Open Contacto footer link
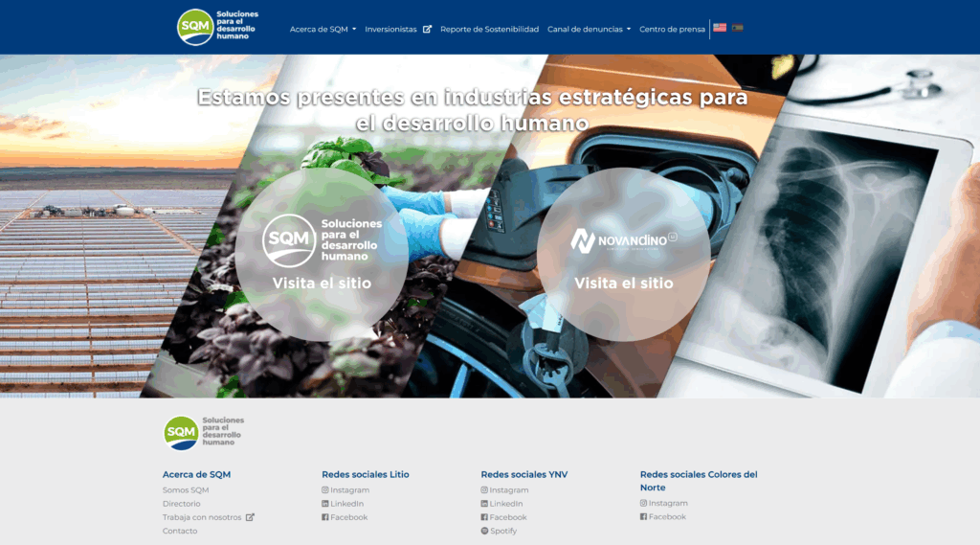This screenshot has width=980, height=545. pos(179,531)
